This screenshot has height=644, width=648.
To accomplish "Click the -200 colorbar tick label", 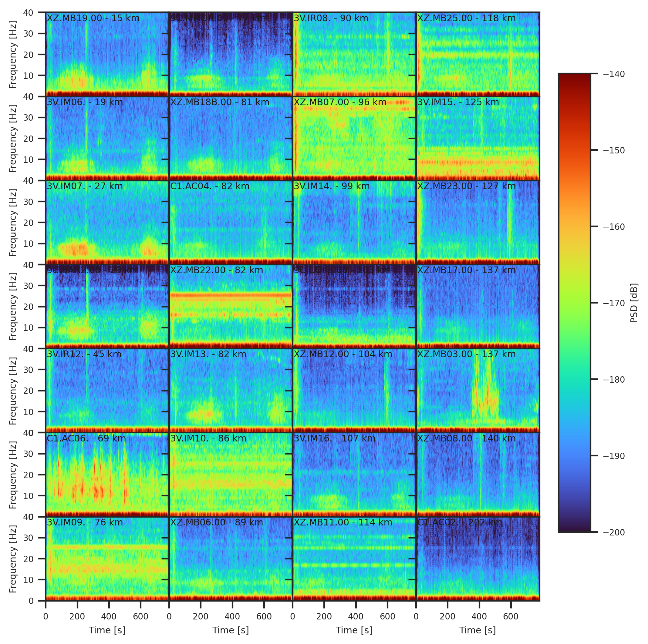I will click(x=613, y=532).
